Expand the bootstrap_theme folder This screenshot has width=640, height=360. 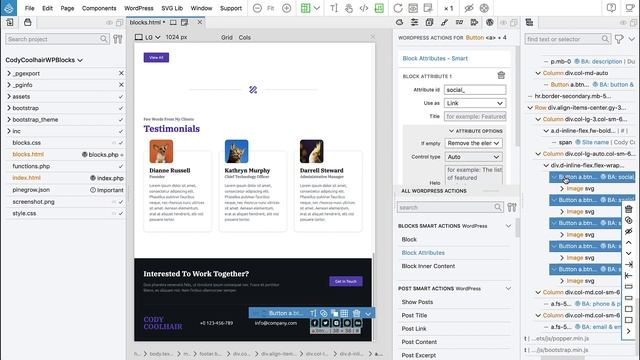coord(9,120)
